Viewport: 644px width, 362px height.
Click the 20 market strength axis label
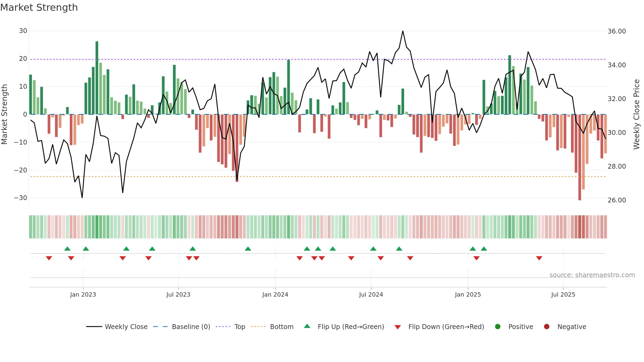click(x=23, y=59)
